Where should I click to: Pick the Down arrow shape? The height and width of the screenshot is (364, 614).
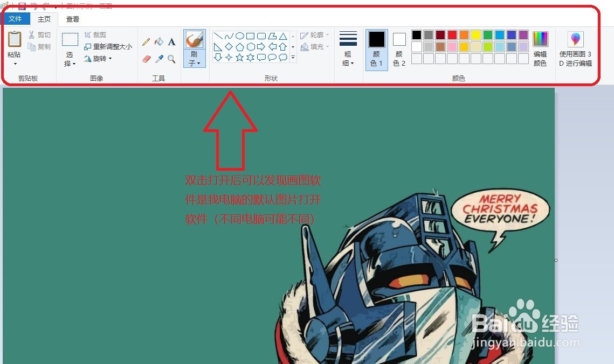click(218, 58)
